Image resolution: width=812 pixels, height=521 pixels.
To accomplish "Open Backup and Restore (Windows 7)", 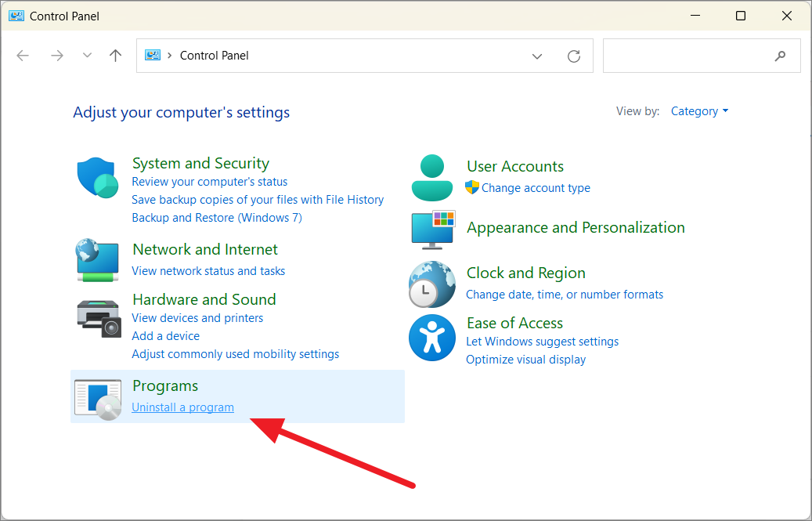I will 217,218.
